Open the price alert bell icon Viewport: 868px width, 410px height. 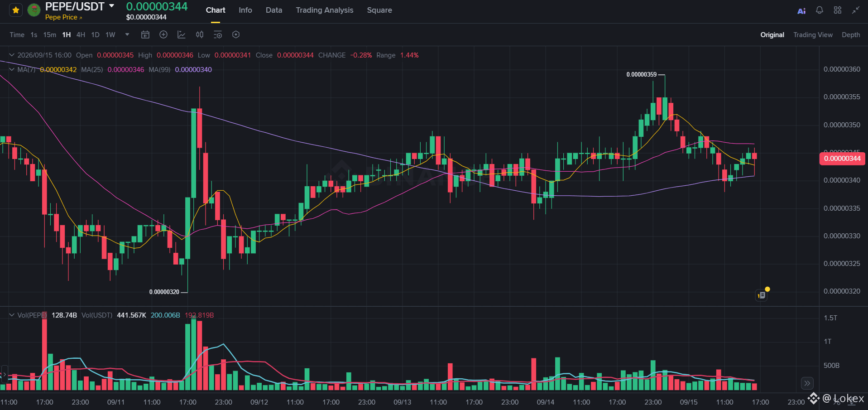(820, 10)
